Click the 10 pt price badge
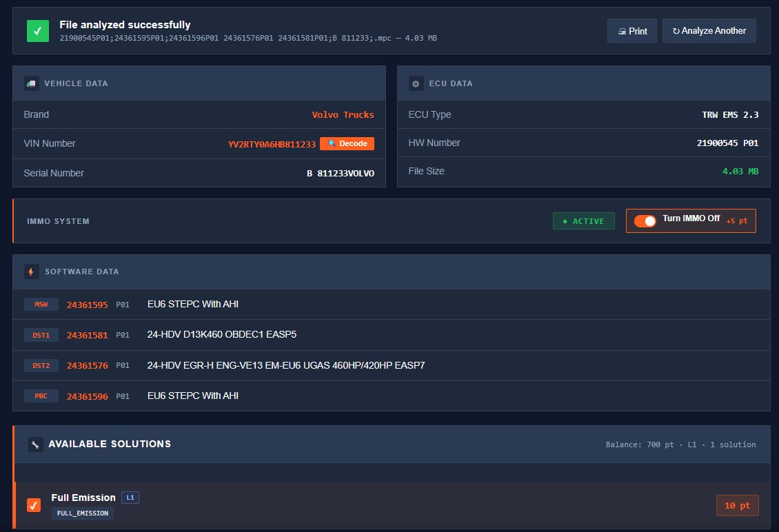Image resolution: width=779 pixels, height=532 pixels. pyautogui.click(x=737, y=505)
